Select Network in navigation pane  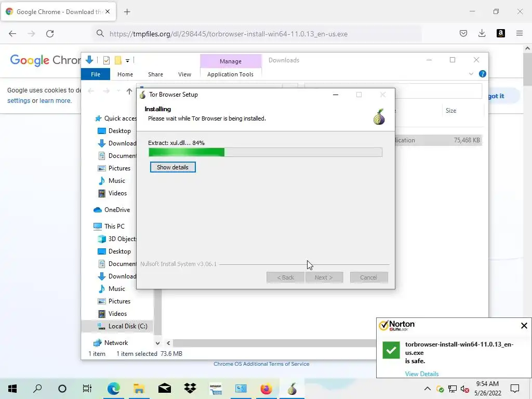point(111,343)
